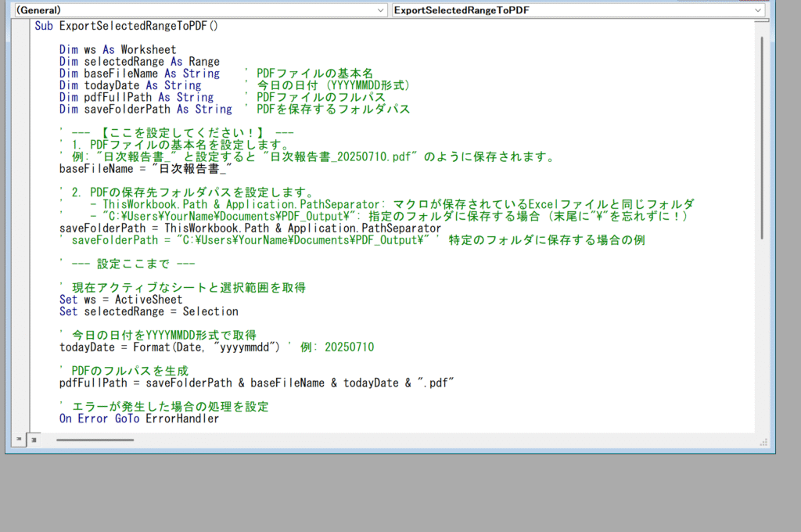Click the comment "PDFを保存するフォルダパス"
Screen dimensions: 801x532
[x=333, y=110]
